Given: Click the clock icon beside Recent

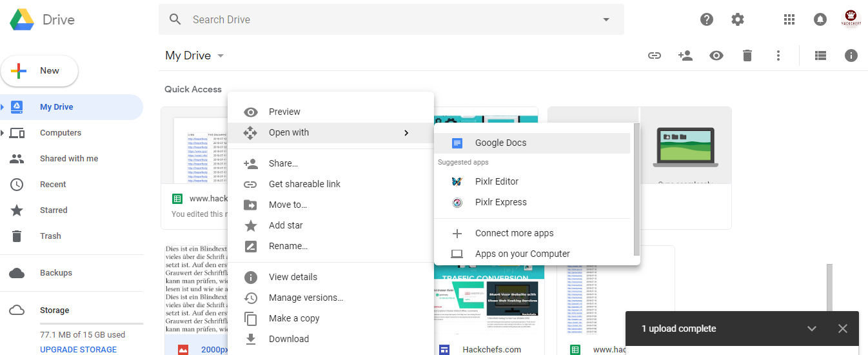Looking at the screenshot, I should [x=17, y=185].
